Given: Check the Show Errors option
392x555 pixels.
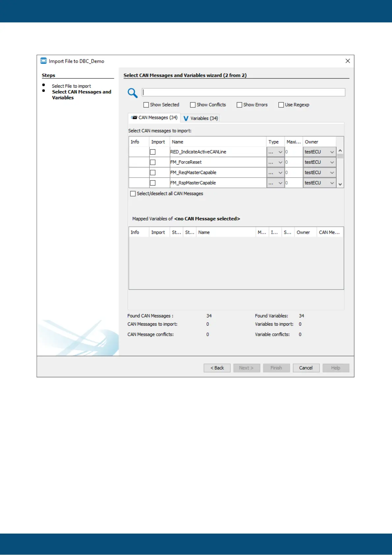Looking at the screenshot, I should point(239,105).
